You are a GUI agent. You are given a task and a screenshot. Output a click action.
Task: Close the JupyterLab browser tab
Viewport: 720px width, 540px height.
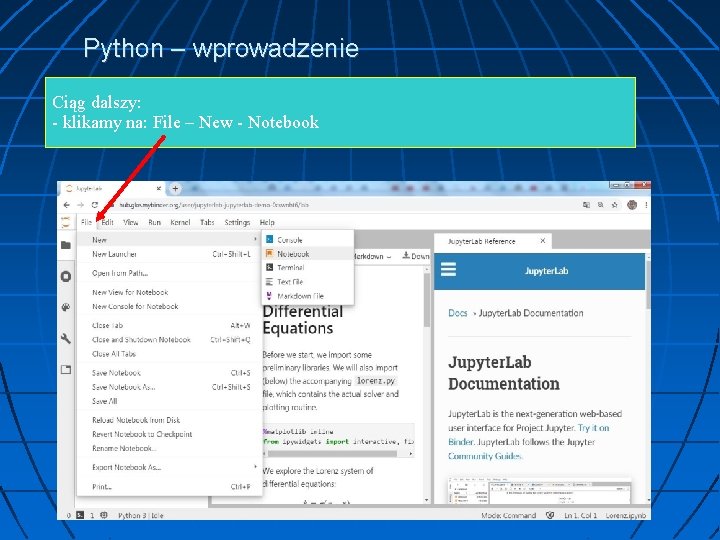pos(158,188)
